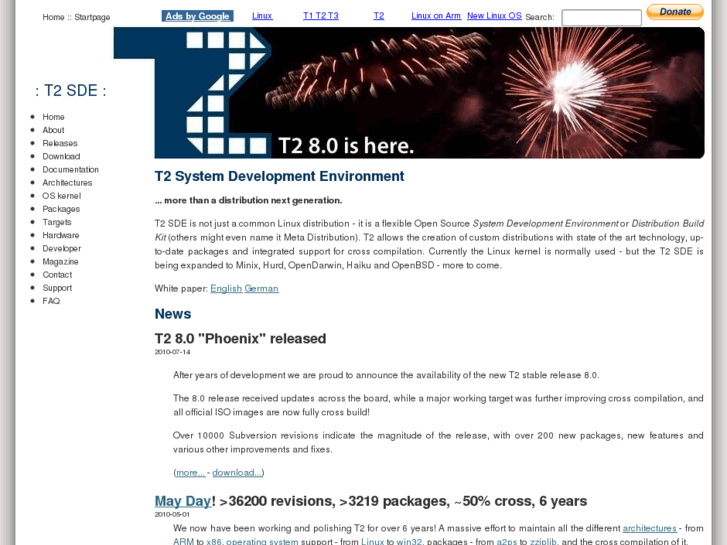Click the download... link under Phoenix news

(237, 472)
